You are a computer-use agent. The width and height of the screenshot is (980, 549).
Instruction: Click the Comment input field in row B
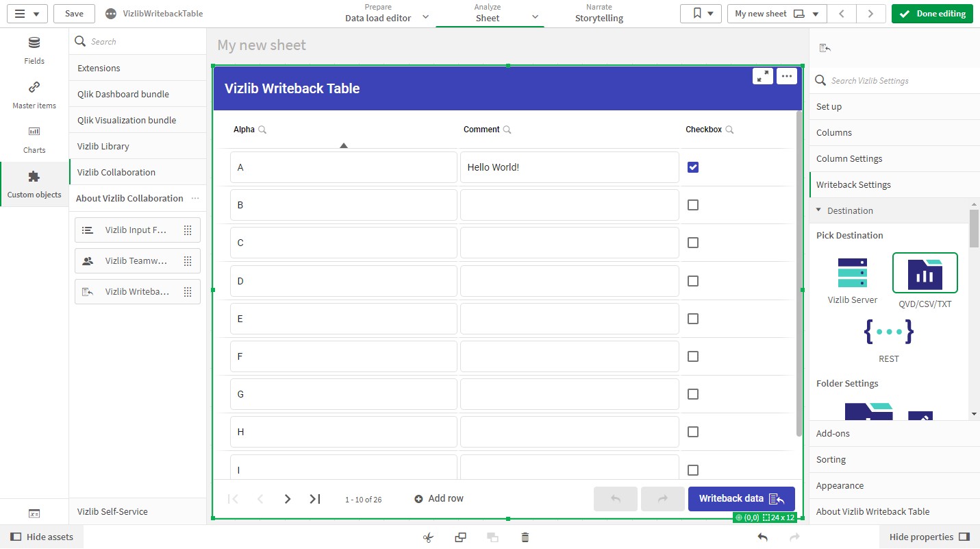pyautogui.click(x=569, y=205)
